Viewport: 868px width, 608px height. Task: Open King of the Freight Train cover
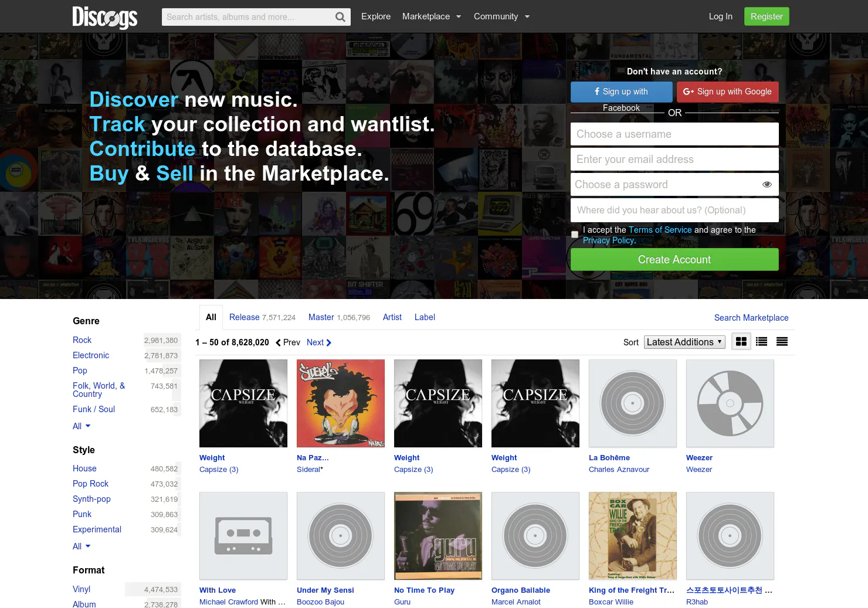[x=633, y=536]
